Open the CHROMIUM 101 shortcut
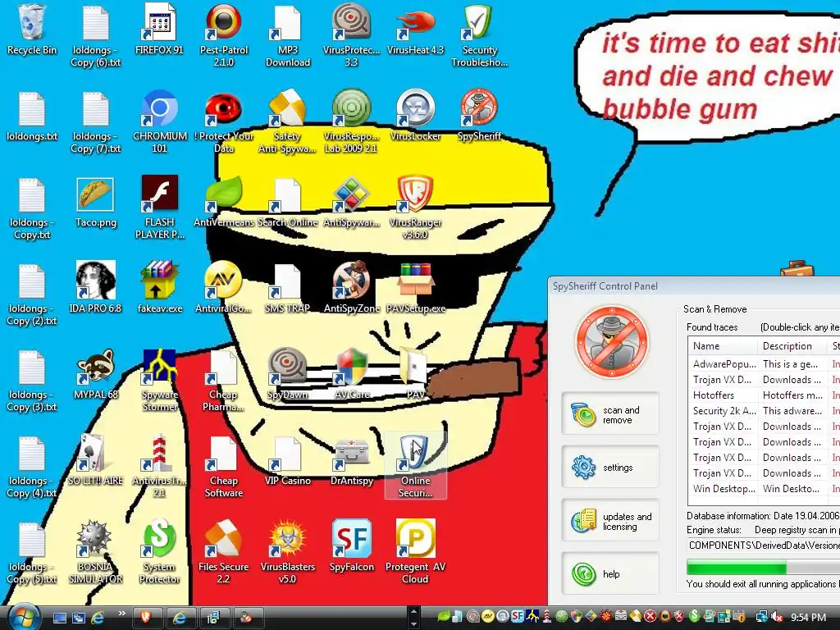This screenshot has width=840, height=630. coord(159,121)
